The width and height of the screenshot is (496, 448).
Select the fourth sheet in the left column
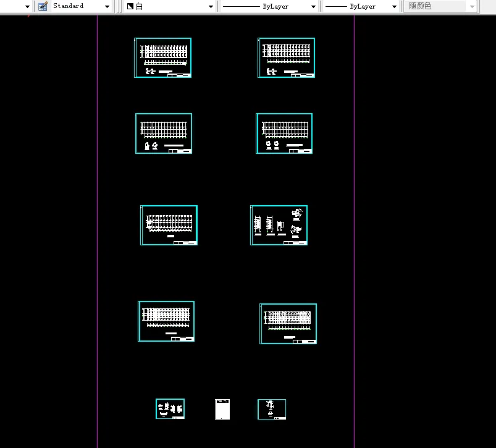click(x=166, y=321)
